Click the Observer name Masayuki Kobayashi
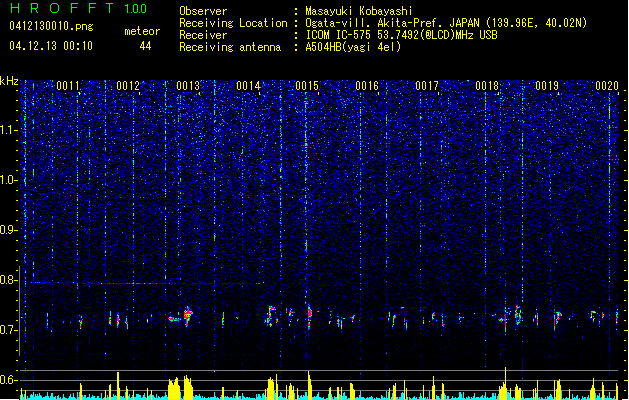 click(x=358, y=11)
